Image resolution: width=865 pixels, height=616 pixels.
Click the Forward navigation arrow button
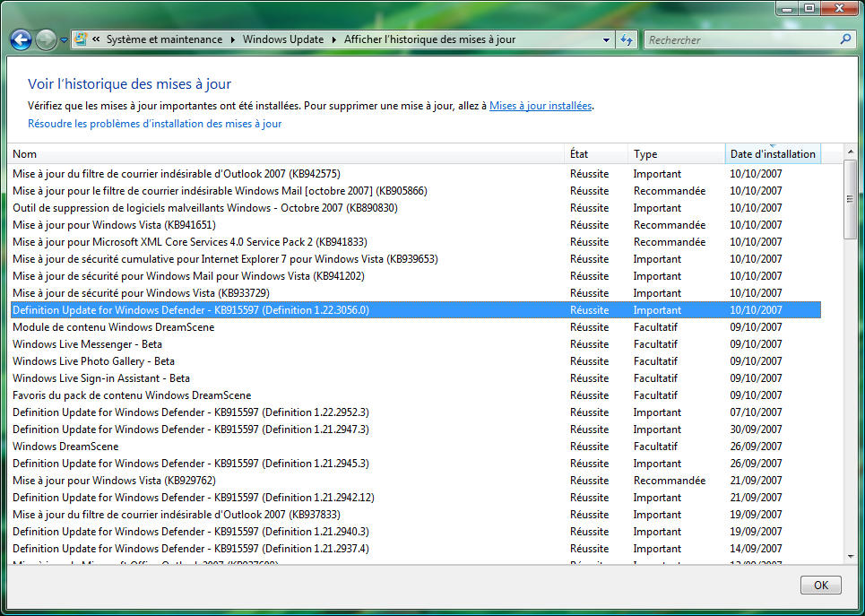(x=45, y=39)
